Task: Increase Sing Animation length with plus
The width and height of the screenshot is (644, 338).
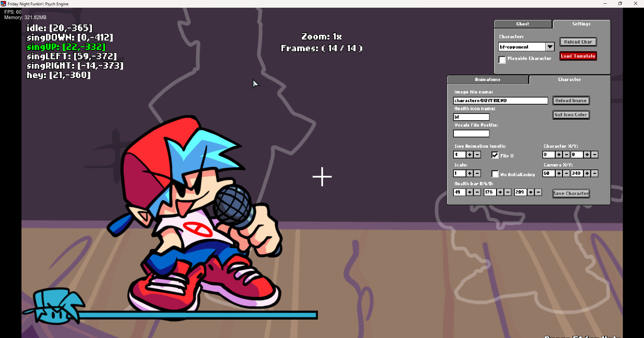Action: (470, 154)
